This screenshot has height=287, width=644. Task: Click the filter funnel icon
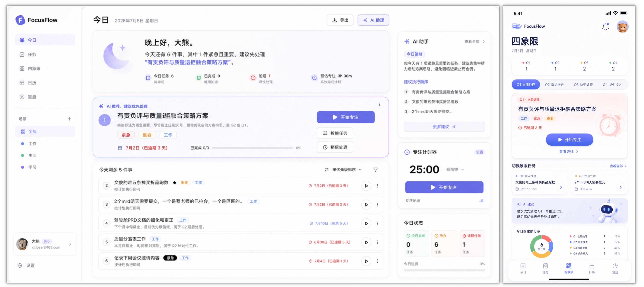(x=375, y=170)
